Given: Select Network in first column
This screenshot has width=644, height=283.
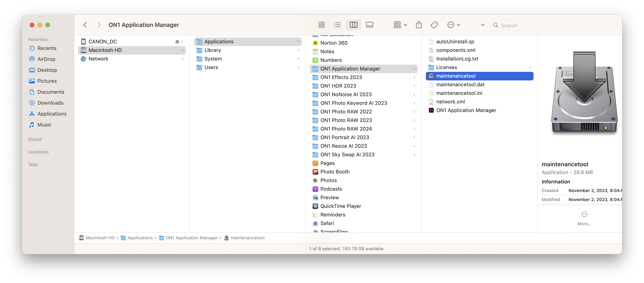Looking at the screenshot, I should [132, 59].
